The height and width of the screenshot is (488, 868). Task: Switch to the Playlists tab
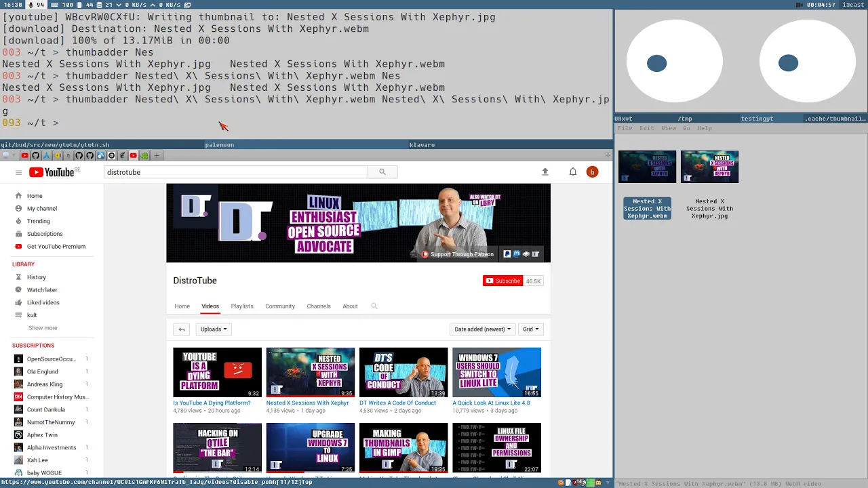point(242,306)
